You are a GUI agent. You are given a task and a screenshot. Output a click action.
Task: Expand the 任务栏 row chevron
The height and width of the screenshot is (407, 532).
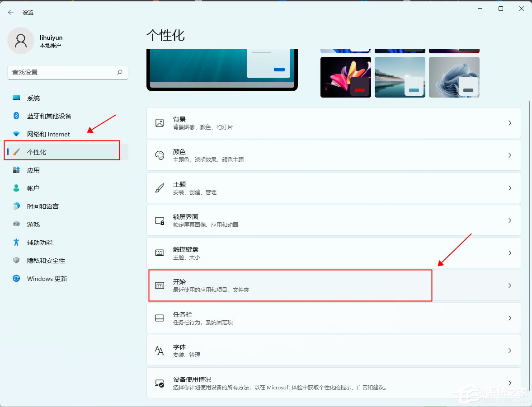pyautogui.click(x=509, y=318)
